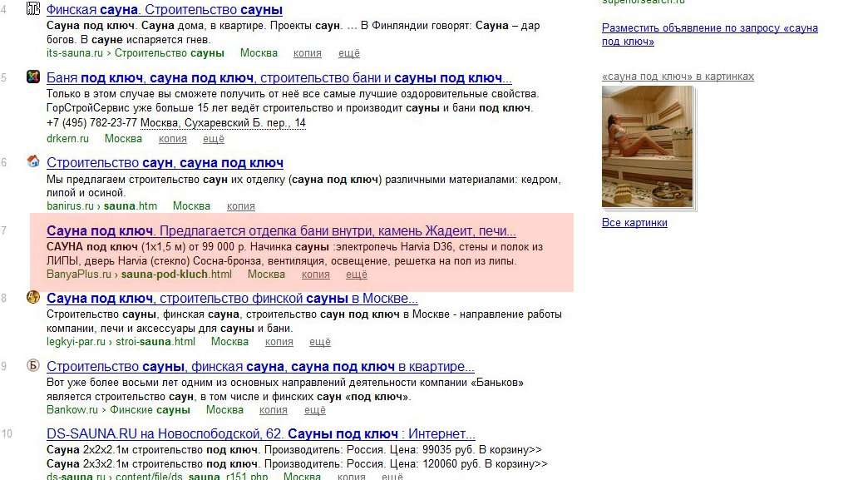Click Bankow.ru green URL
The height and width of the screenshot is (480, 868).
click(72, 410)
